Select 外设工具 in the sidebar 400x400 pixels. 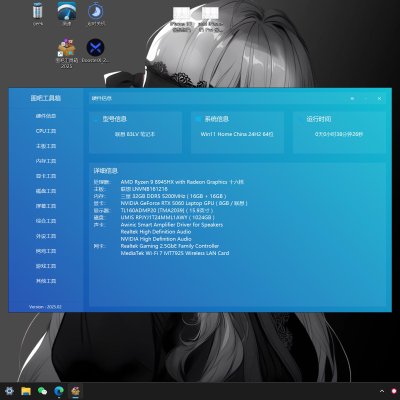click(46, 236)
